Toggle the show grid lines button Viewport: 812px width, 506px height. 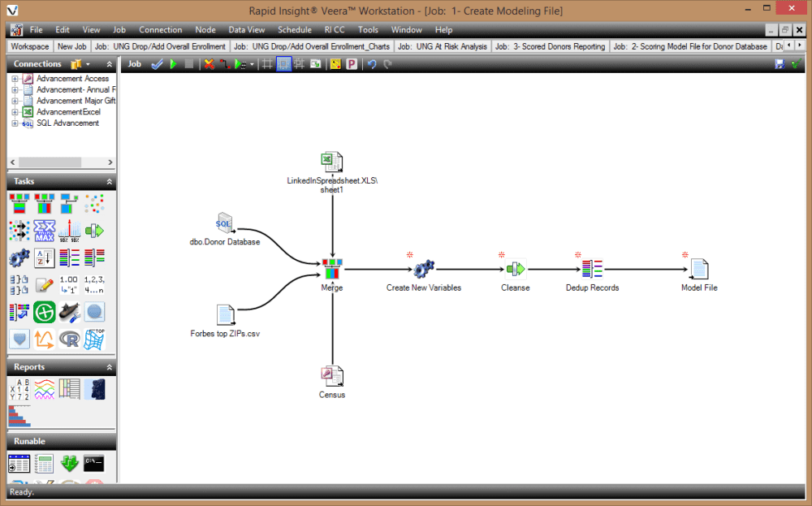(267, 64)
